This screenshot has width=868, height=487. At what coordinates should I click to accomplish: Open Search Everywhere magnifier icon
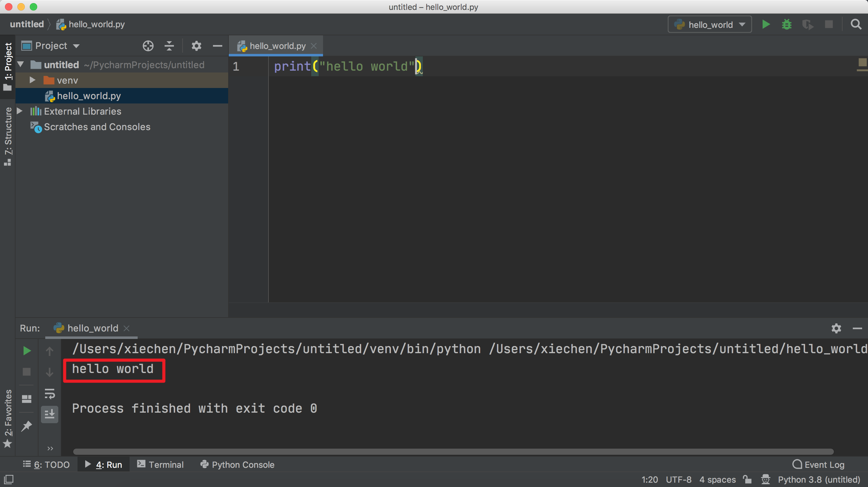pos(856,24)
